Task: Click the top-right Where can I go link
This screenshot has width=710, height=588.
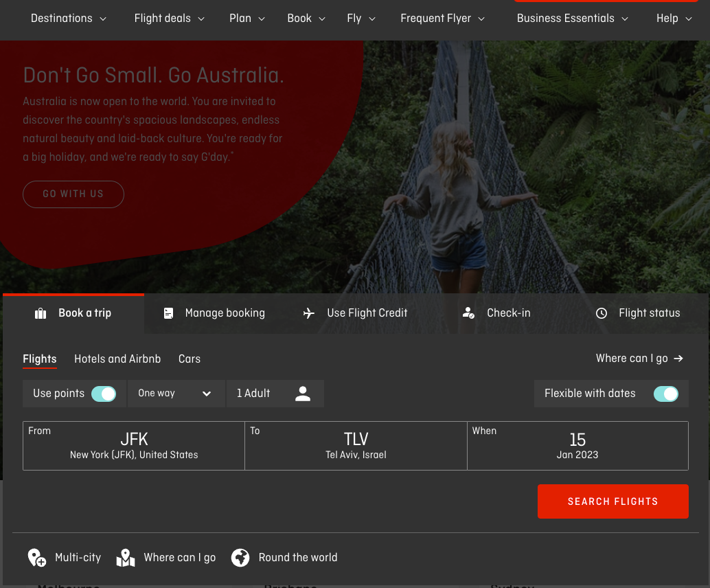Action: click(639, 359)
